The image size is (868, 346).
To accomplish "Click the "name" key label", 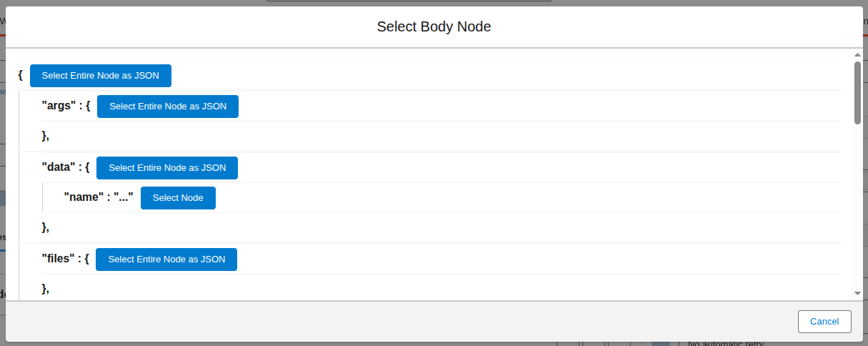I will coord(81,198).
